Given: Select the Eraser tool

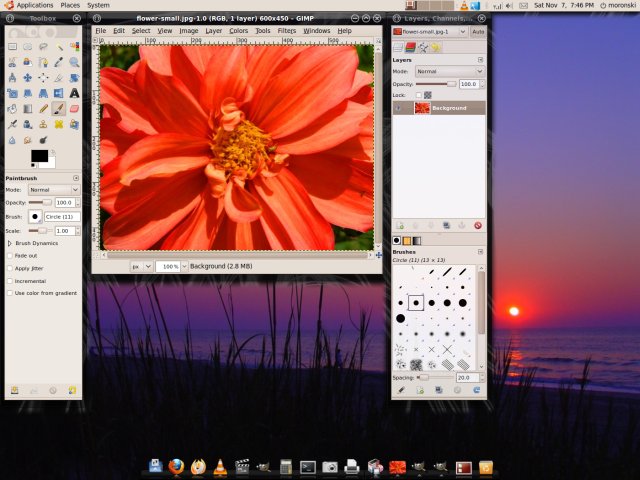Looking at the screenshot, I should [74, 109].
